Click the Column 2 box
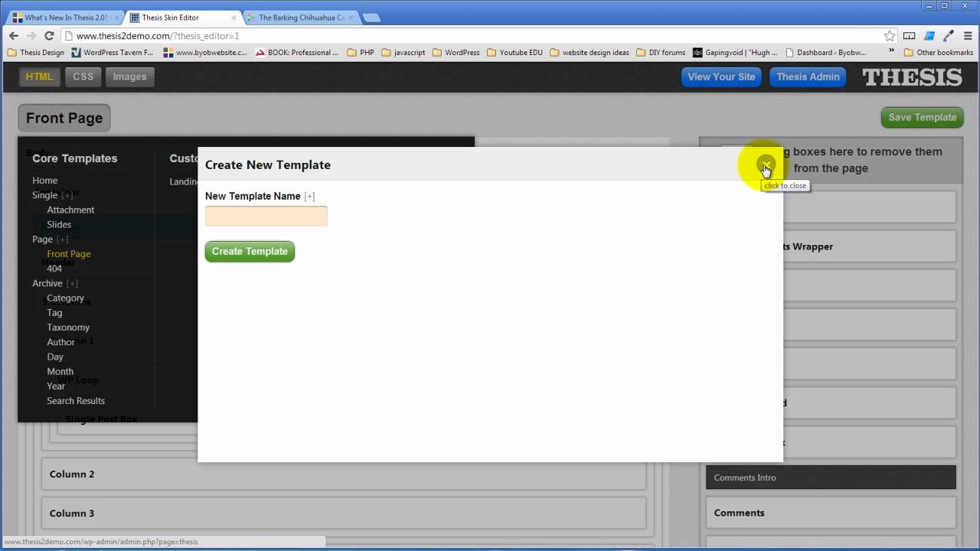 click(344, 474)
